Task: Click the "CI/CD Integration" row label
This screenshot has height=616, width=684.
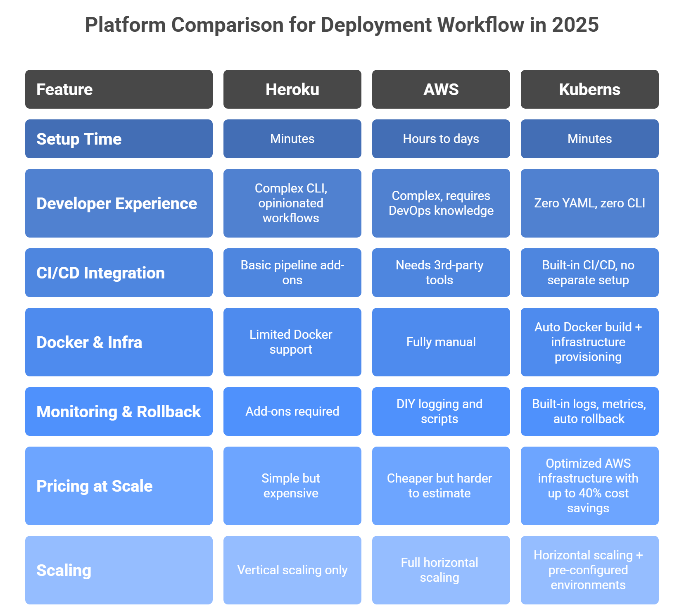Action: (119, 273)
